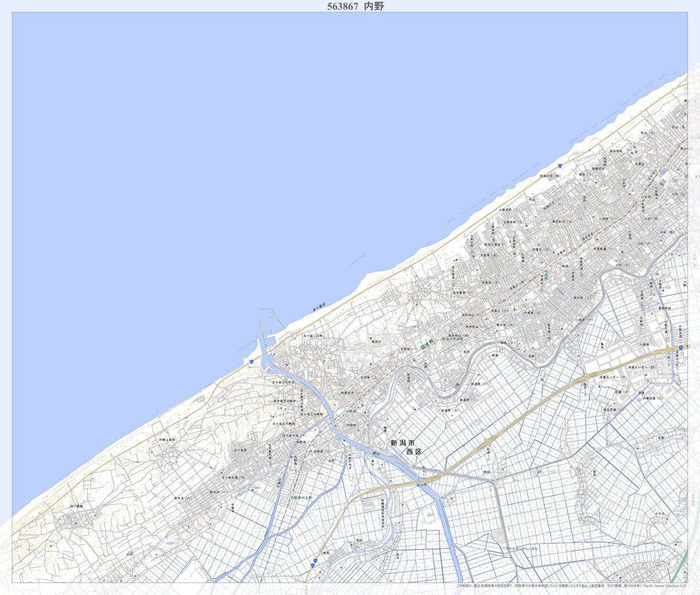The width and height of the screenshot is (700, 595).
Task: Click the '松海が丘(四)' district label
Action: pos(550,175)
